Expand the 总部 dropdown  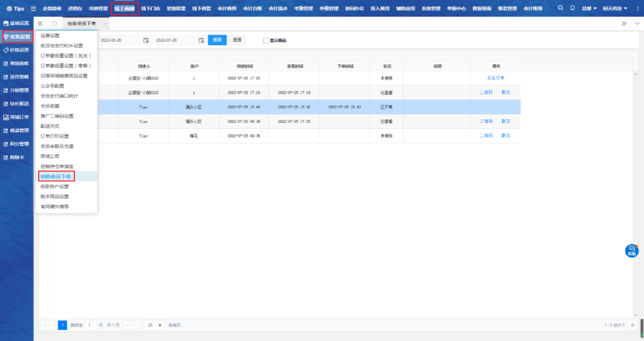(x=590, y=8)
